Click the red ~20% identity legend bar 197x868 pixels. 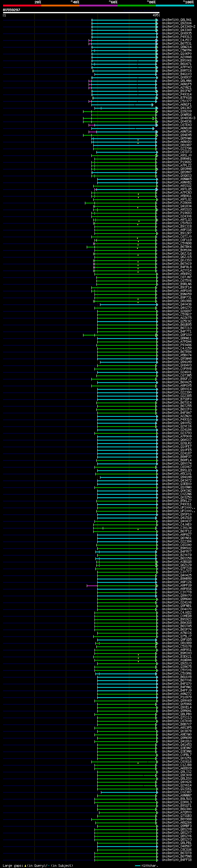pyautogui.click(x=22, y=6)
